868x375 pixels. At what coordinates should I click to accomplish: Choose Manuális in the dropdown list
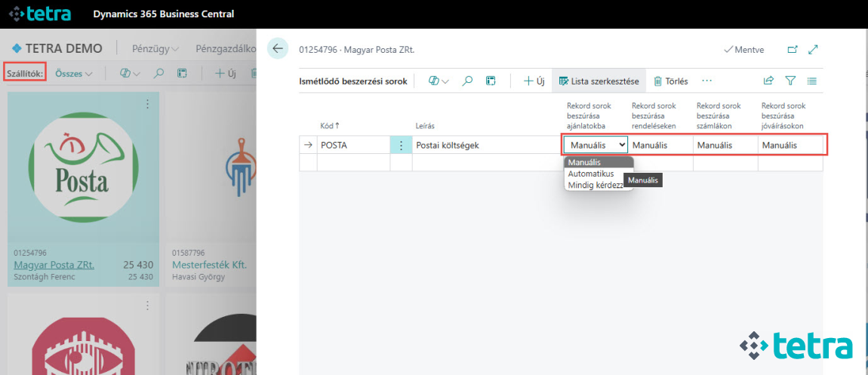pyautogui.click(x=599, y=162)
